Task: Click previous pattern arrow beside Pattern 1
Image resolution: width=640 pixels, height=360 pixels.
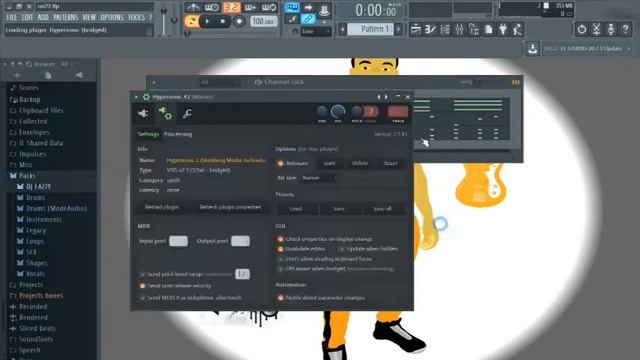Action: click(342, 29)
